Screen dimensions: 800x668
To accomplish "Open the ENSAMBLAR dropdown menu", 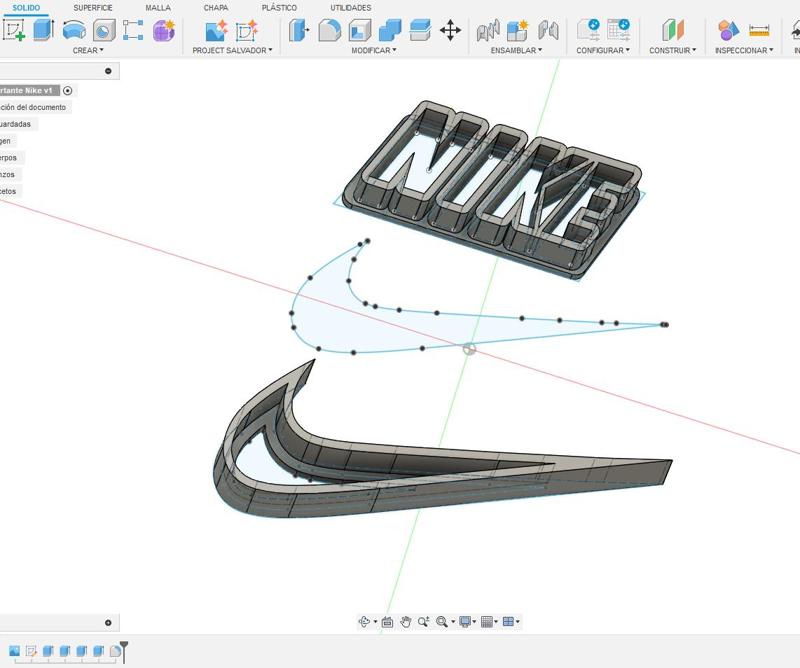I will tap(516, 50).
